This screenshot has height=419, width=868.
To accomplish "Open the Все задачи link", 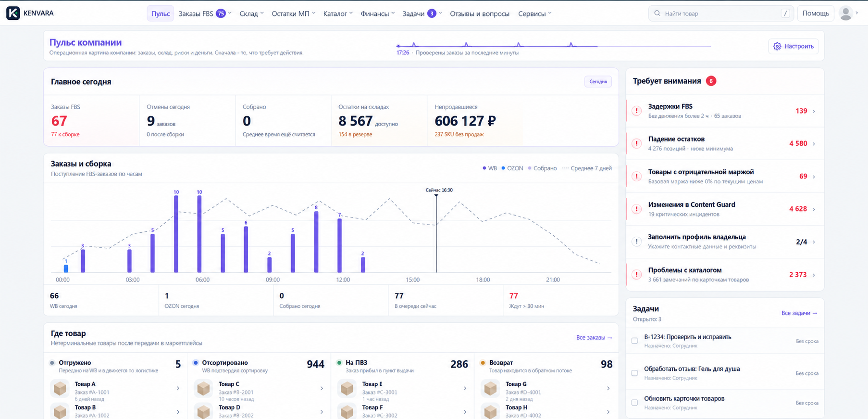I will 799,313.
